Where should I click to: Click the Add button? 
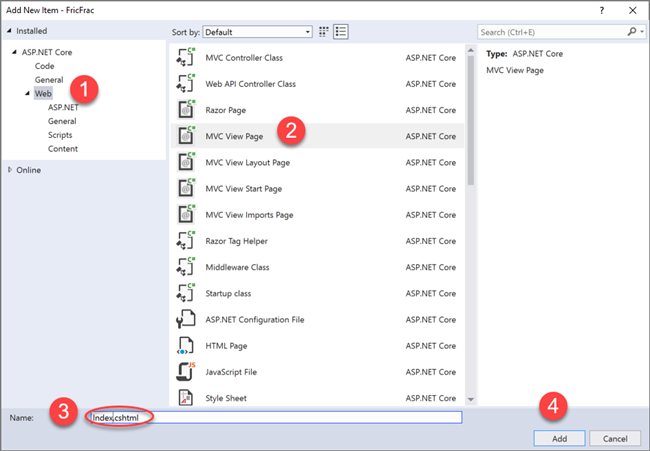[559, 439]
